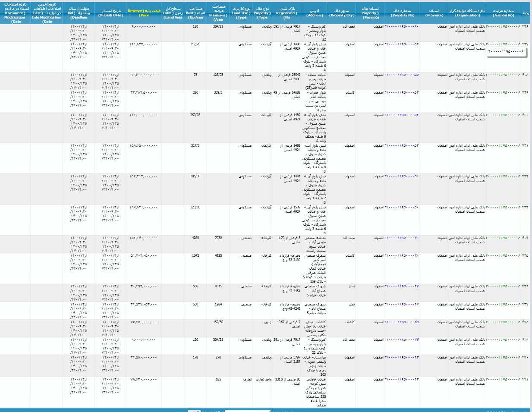Click the Built Up Area column header
The image size is (532, 412).
pyautogui.click(x=195, y=13)
